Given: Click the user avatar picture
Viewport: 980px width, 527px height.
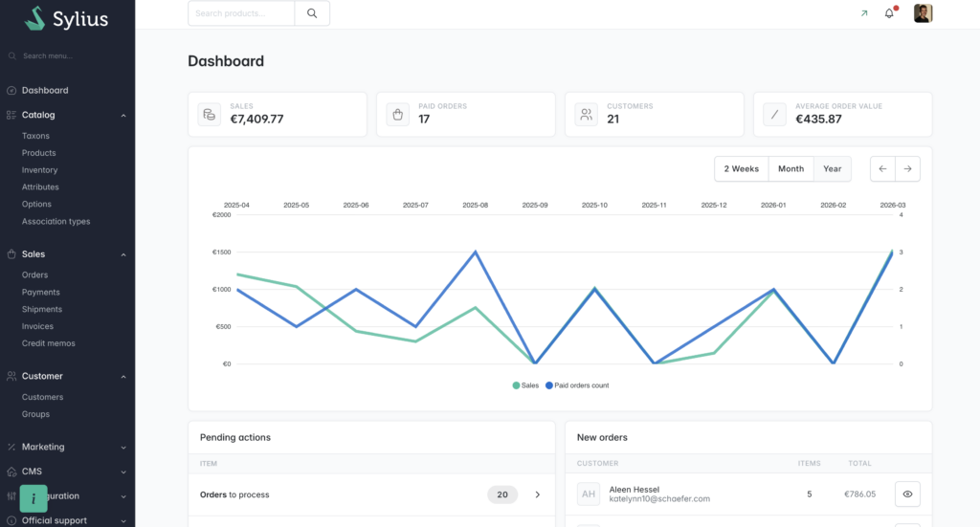Looking at the screenshot, I should coord(923,13).
